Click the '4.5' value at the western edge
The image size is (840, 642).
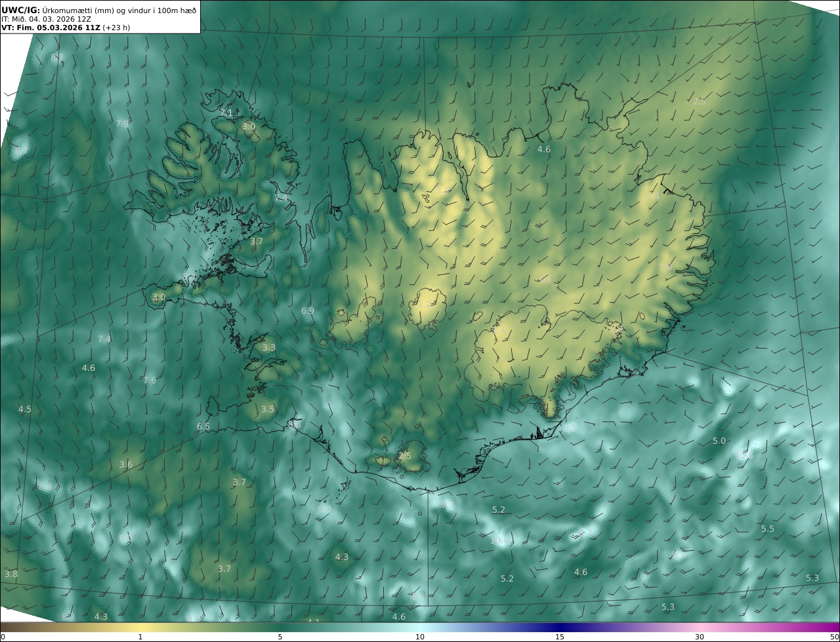24,409
